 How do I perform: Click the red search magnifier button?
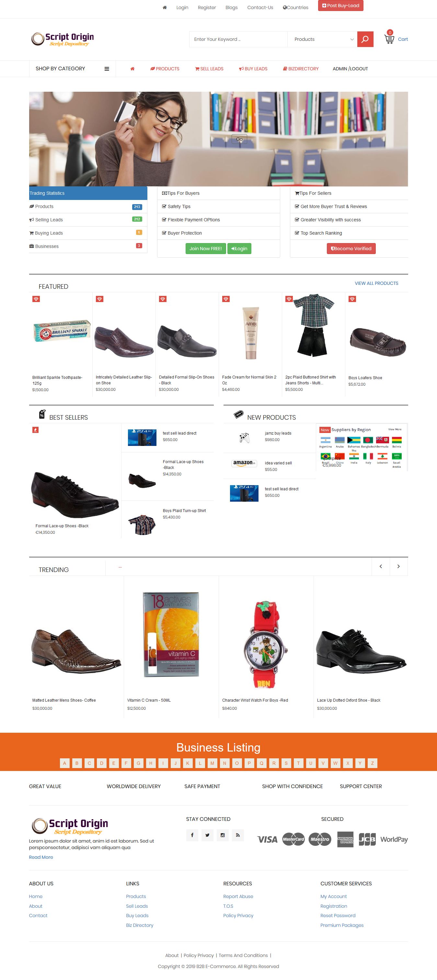[365, 39]
